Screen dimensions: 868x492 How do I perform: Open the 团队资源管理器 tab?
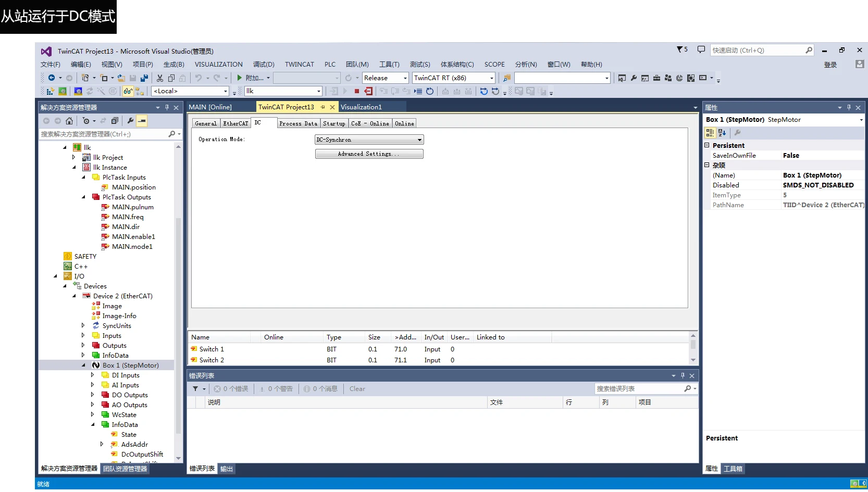click(125, 469)
